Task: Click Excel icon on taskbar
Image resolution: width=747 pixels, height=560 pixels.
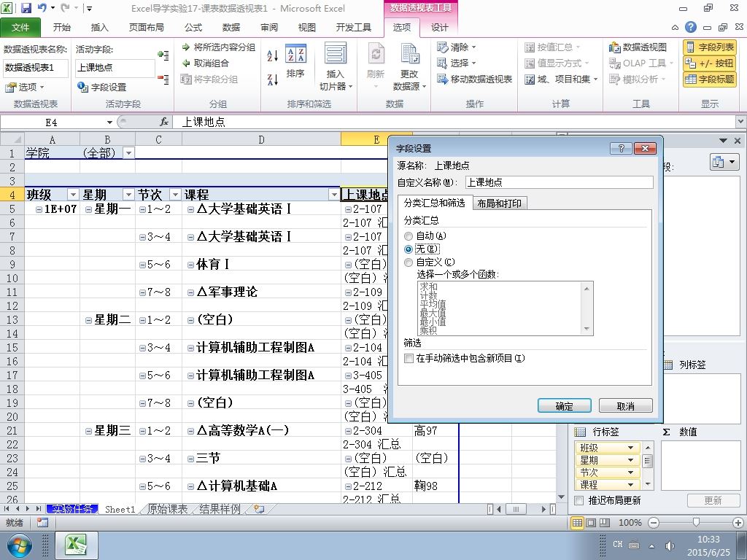Action: coord(76,545)
